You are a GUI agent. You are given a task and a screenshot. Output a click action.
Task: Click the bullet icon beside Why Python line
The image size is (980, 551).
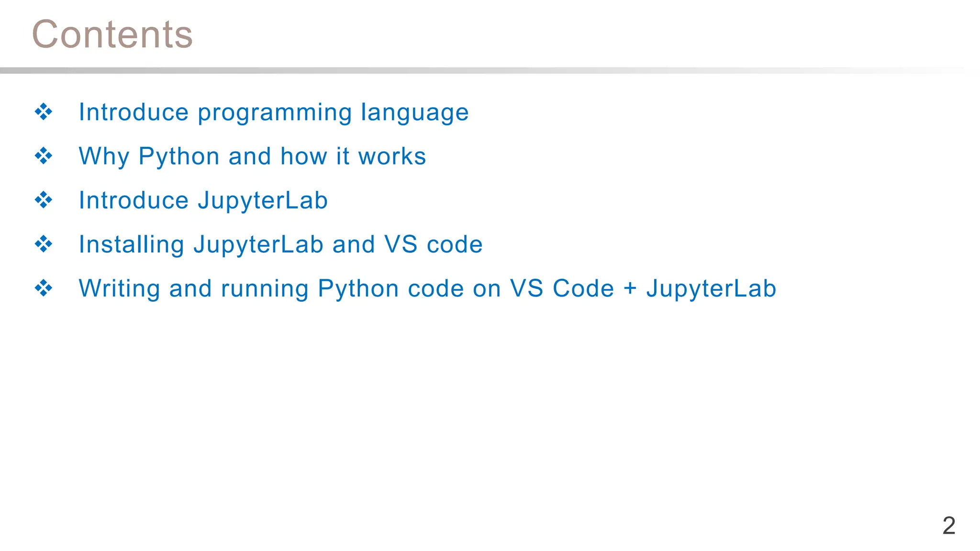click(x=44, y=156)
